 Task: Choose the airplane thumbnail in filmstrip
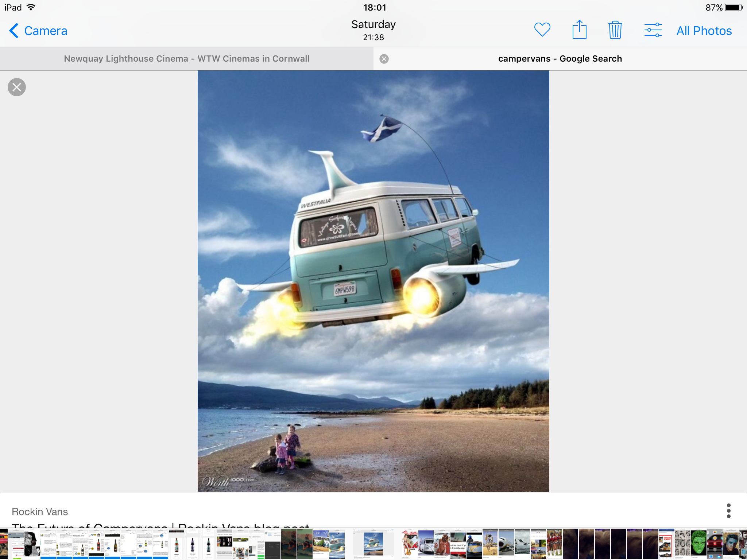pos(506,544)
